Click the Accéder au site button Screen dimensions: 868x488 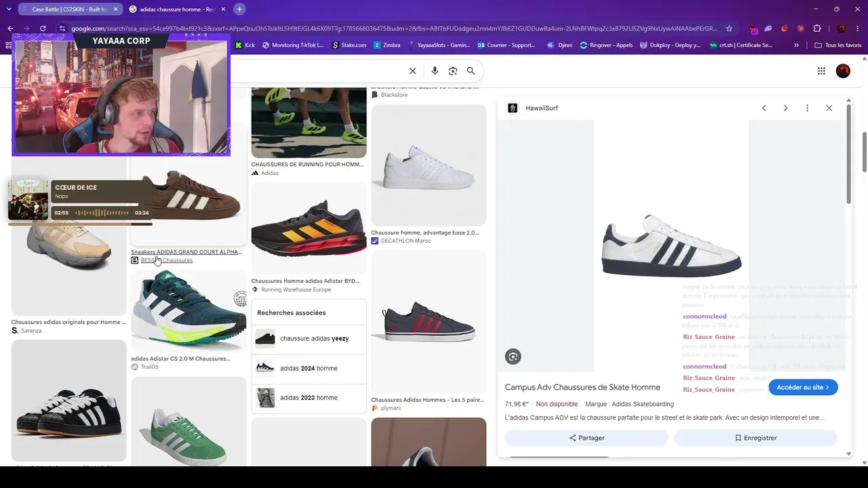[x=803, y=387]
